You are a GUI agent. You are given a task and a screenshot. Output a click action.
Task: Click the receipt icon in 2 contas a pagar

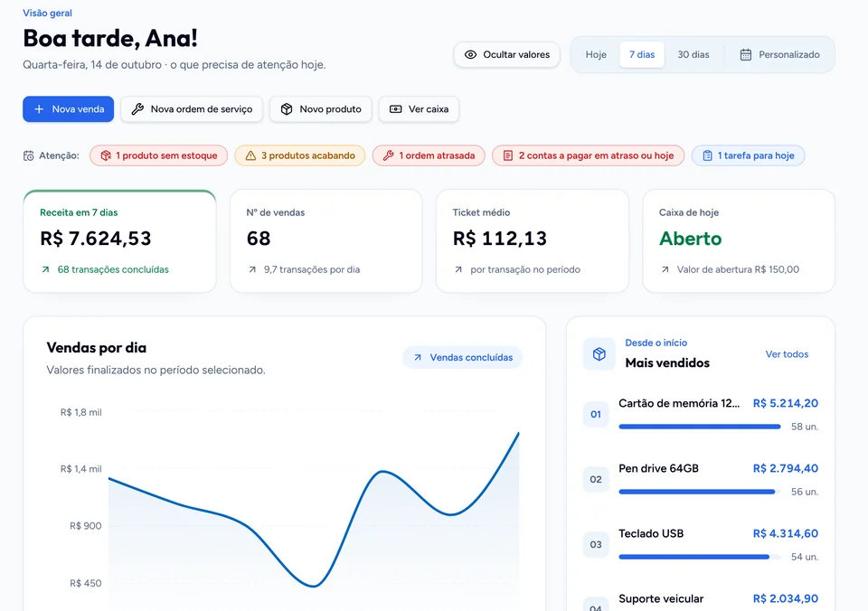tap(507, 155)
